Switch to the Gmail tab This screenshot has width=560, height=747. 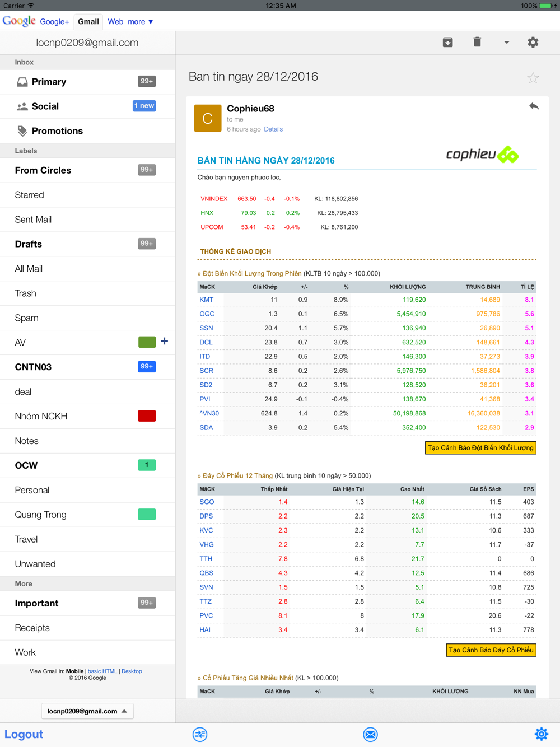click(88, 22)
